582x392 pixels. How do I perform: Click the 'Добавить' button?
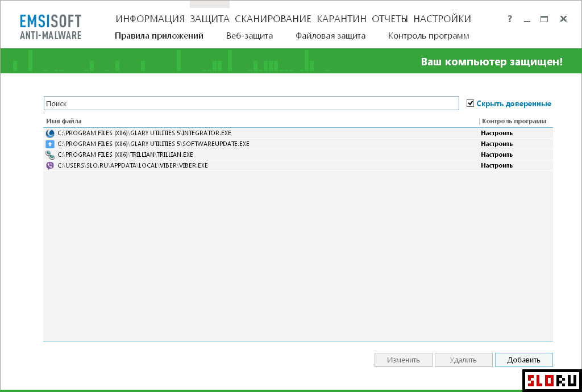[523, 360]
